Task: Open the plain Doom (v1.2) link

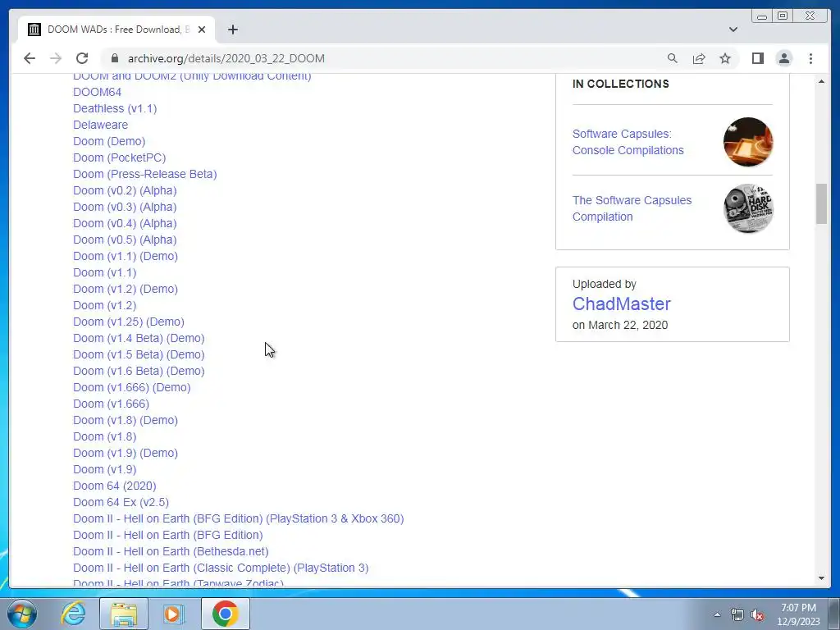Action: click(x=104, y=305)
